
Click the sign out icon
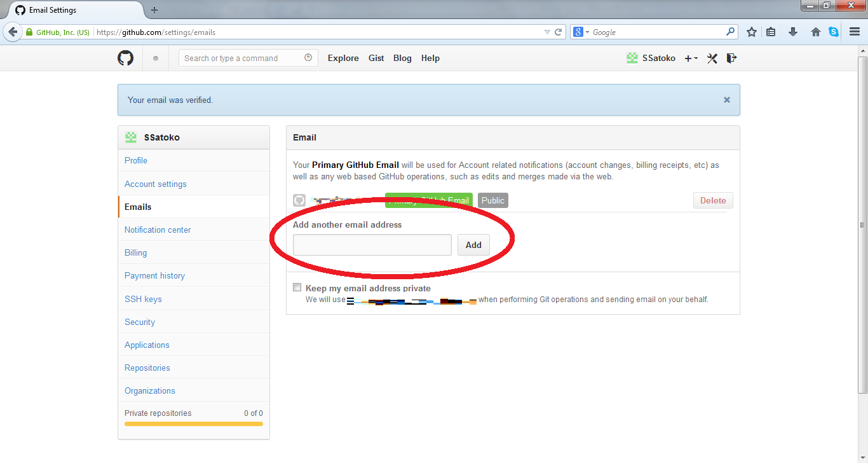[731, 58]
